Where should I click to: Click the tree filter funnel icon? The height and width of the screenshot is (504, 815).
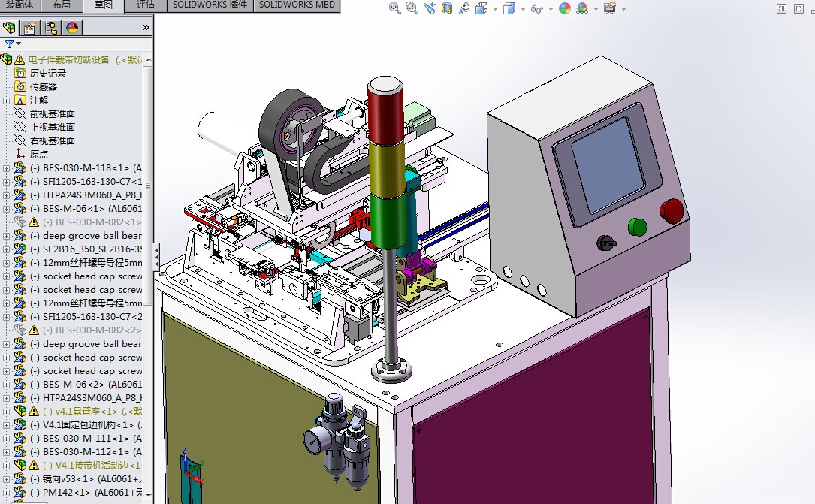(9, 44)
